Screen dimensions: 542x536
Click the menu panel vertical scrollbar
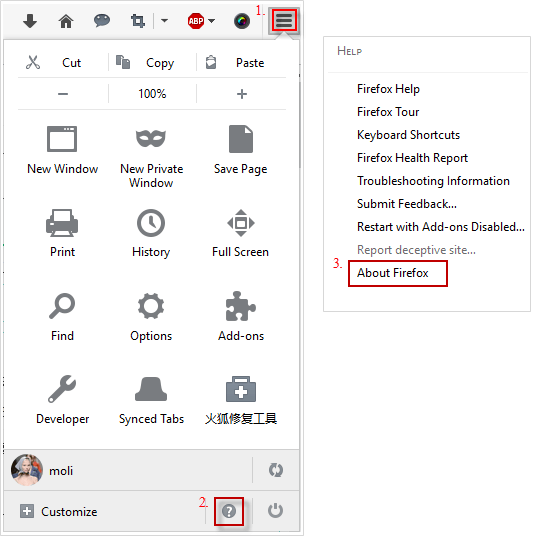pos(299,124)
